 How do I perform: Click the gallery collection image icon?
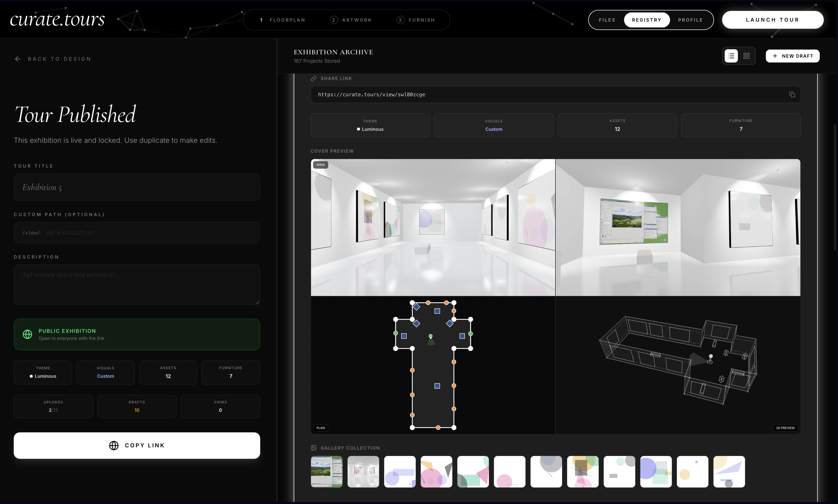coord(313,448)
